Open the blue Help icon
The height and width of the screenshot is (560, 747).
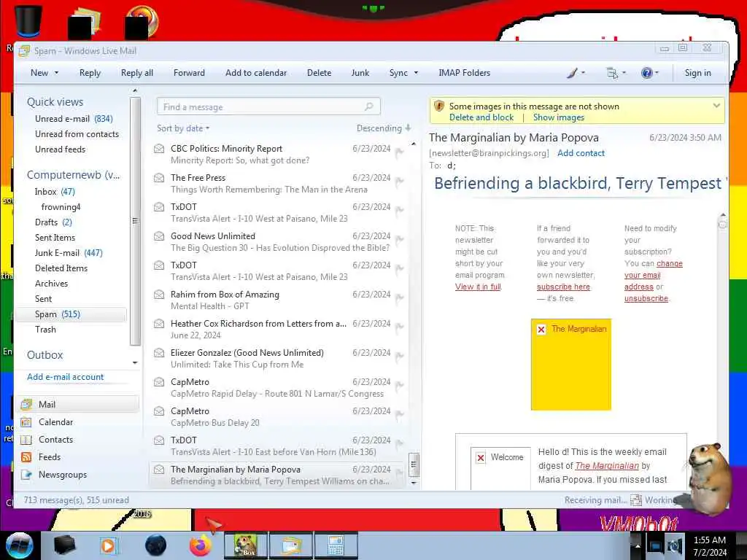[646, 73]
